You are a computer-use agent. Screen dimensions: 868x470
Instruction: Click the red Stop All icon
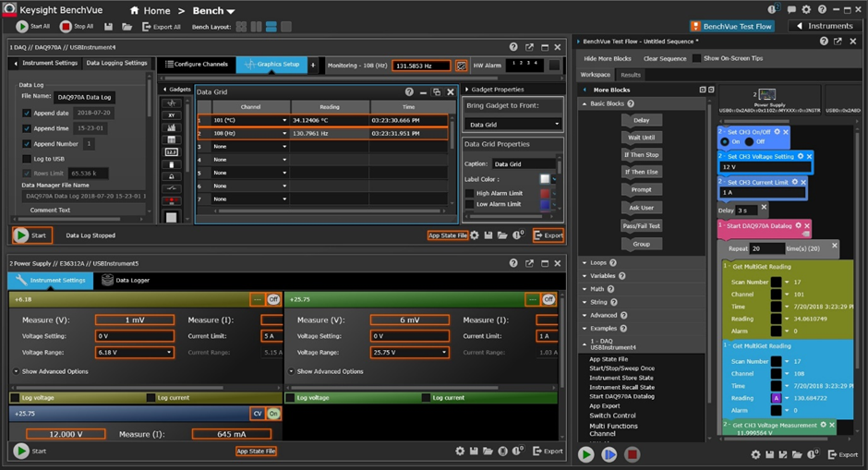tap(66, 27)
